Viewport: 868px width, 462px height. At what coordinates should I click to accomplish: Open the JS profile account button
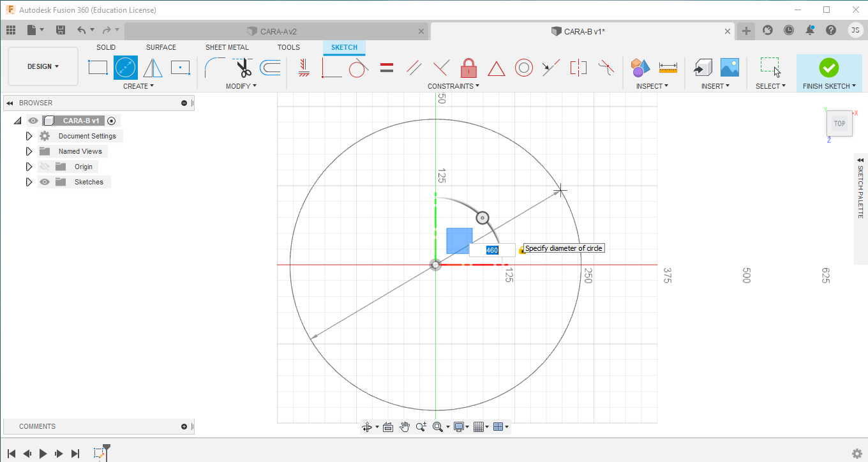pyautogui.click(x=855, y=30)
